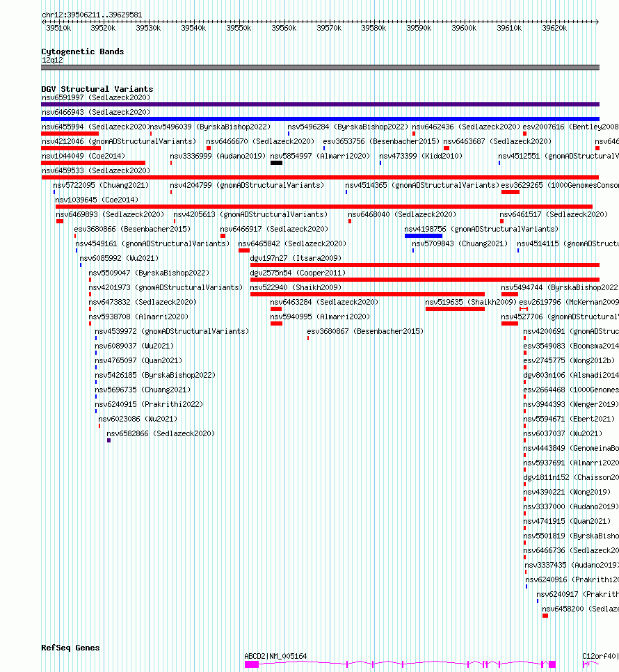Click nsv6089037 (Wu2021) label
This screenshot has width=619, height=672.
(x=134, y=346)
